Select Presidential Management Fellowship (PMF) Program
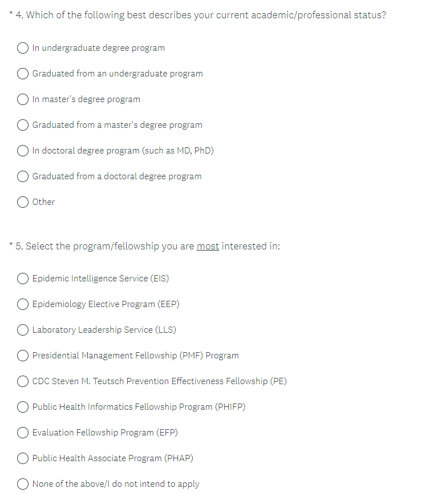This screenshot has width=426, height=504. point(23,356)
